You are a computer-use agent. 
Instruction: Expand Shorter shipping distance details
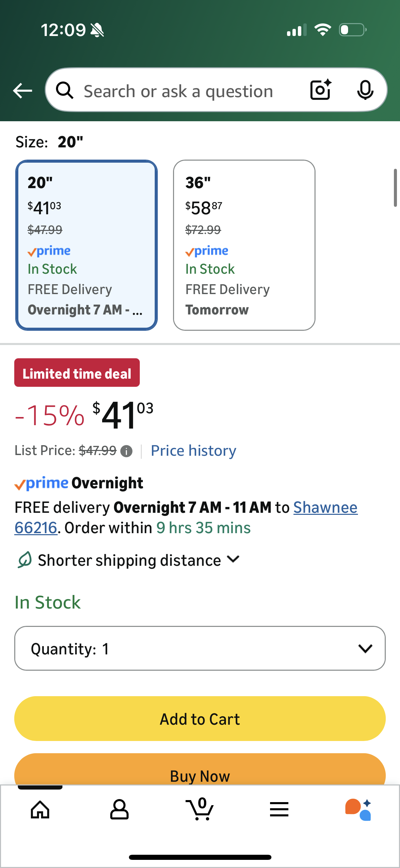pyautogui.click(x=129, y=560)
